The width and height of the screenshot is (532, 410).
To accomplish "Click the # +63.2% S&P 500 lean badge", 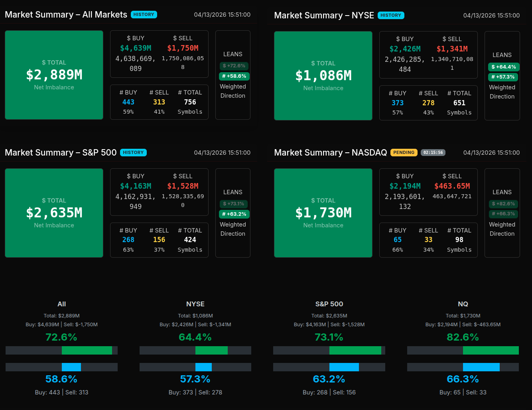I will tap(234, 214).
